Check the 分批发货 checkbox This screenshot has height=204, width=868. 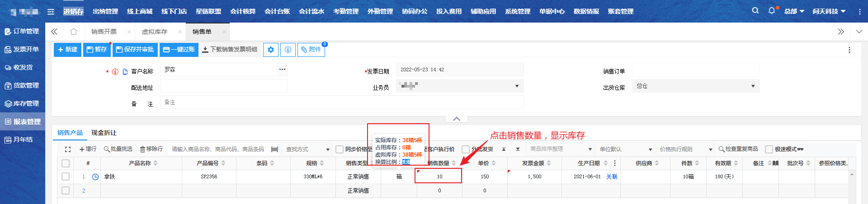coord(466,149)
